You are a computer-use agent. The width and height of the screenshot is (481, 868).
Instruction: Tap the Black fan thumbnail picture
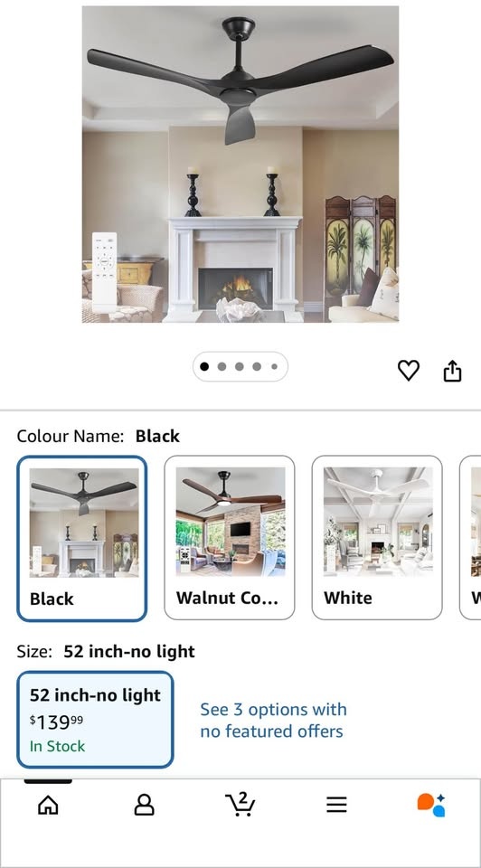click(x=84, y=523)
